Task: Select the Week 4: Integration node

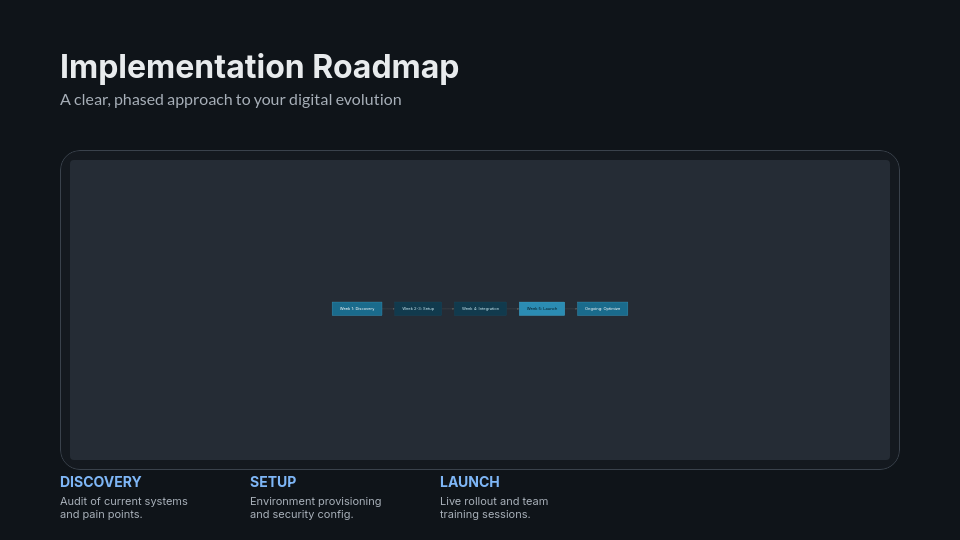Action: pyautogui.click(x=480, y=309)
